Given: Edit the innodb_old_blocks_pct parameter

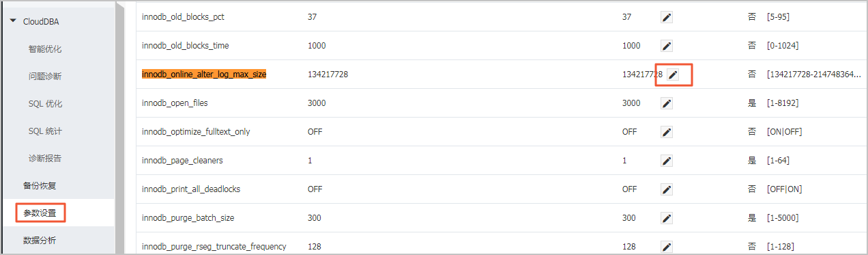Looking at the screenshot, I should (x=667, y=17).
